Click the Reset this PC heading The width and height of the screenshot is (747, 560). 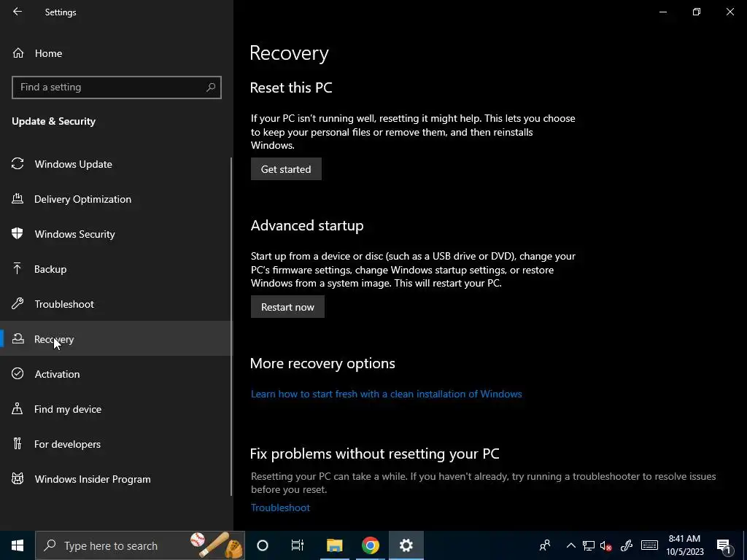point(290,87)
